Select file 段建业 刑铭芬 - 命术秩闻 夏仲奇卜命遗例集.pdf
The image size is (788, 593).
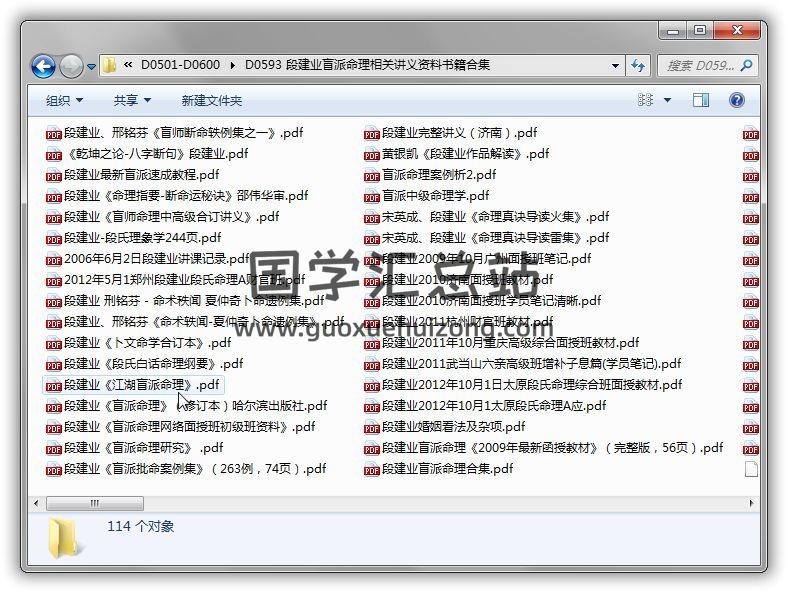click(185, 301)
